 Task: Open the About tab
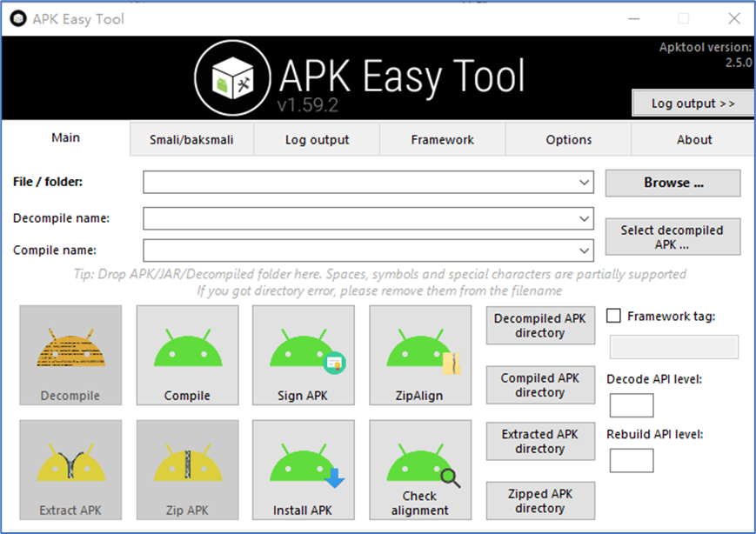coord(694,140)
